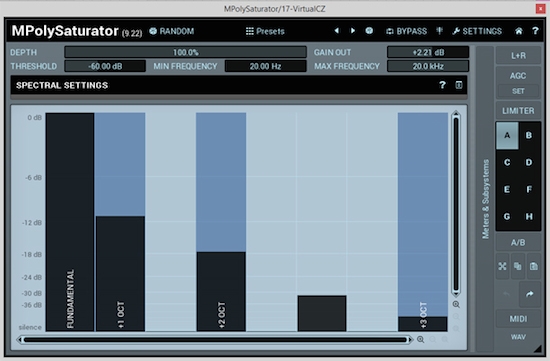Toggle AGC automatic gain compensation

pyautogui.click(x=518, y=76)
